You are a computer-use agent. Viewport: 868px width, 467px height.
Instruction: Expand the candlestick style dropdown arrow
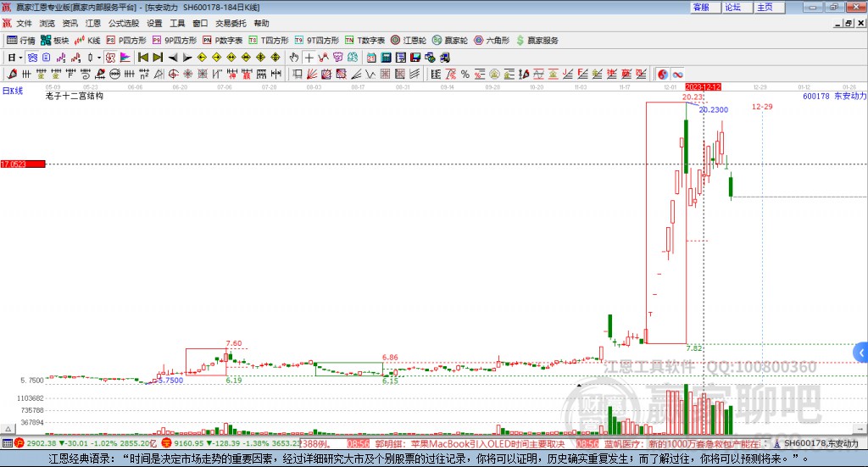click(99, 58)
